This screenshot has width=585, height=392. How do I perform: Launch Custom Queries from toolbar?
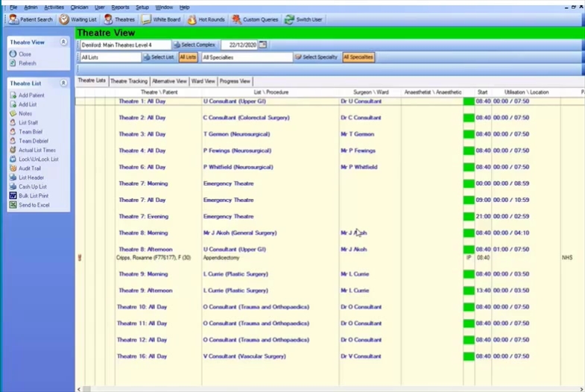[255, 19]
